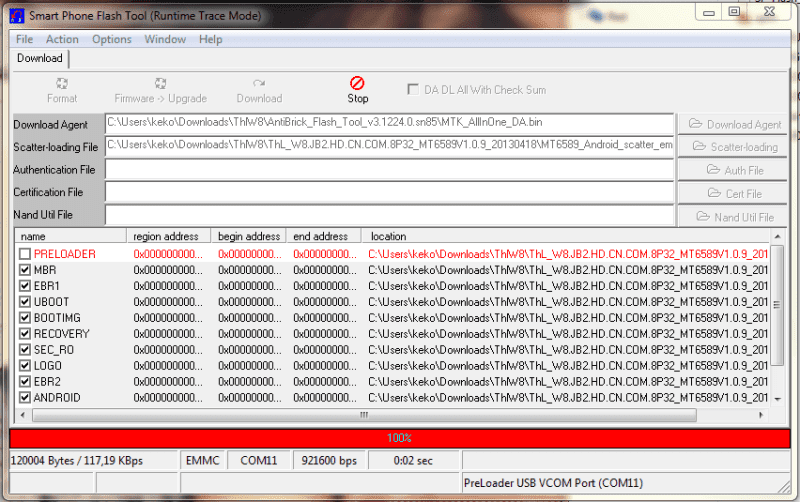Screen dimensions: 800x502
Task: Open the Cert File browser
Action: click(x=733, y=193)
